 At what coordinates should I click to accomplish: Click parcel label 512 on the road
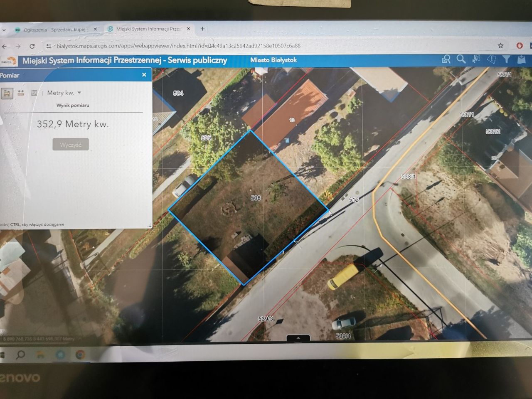pos(354,199)
